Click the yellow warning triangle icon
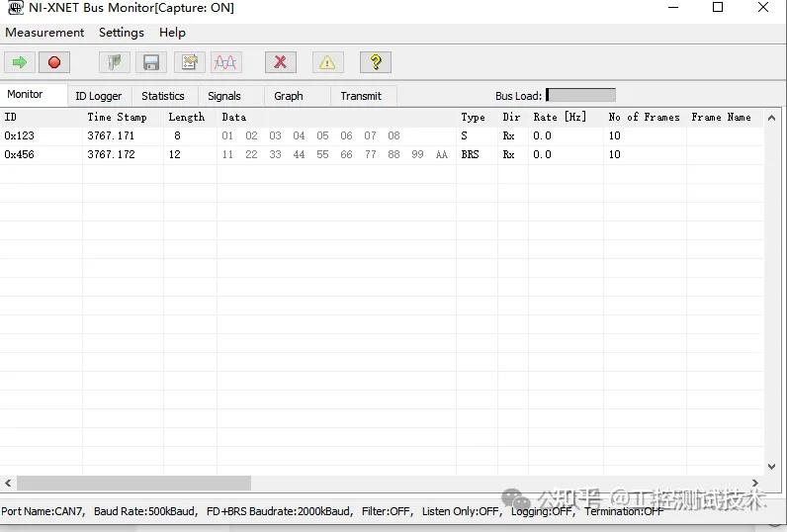 (x=327, y=62)
